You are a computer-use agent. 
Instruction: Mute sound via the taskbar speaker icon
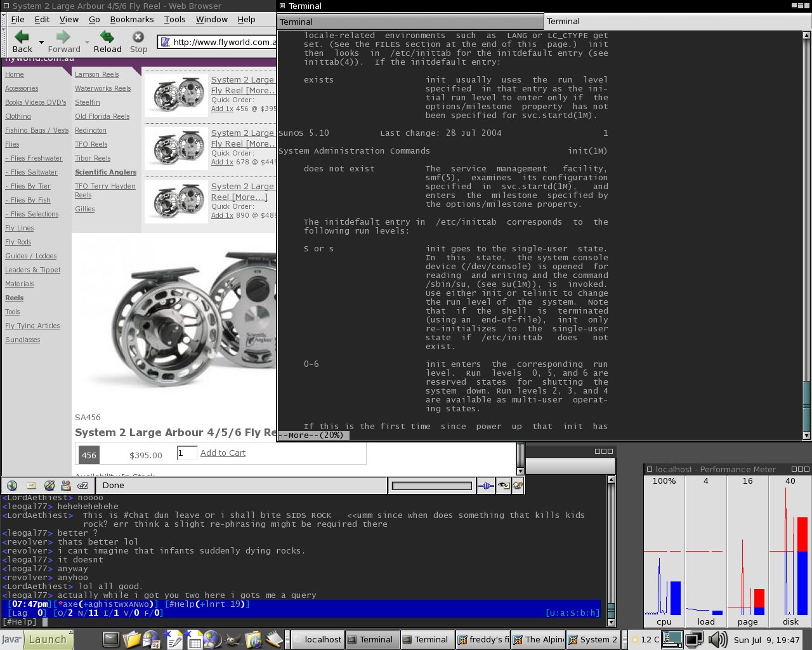717,639
